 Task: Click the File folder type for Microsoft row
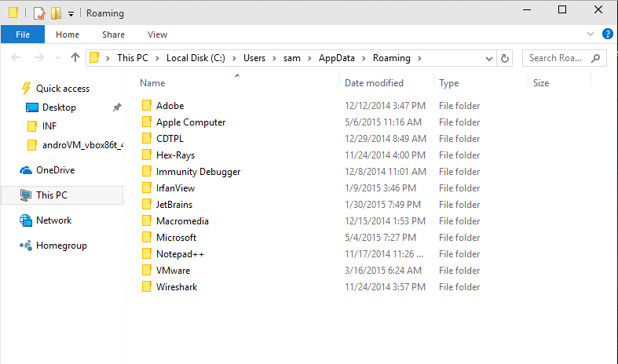click(x=459, y=238)
